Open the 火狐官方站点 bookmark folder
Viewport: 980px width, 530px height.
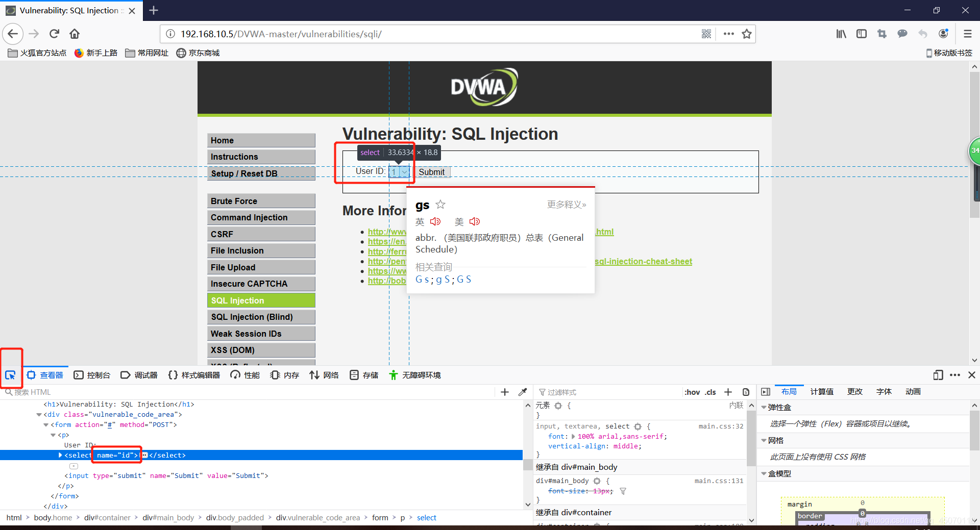pyautogui.click(x=37, y=53)
